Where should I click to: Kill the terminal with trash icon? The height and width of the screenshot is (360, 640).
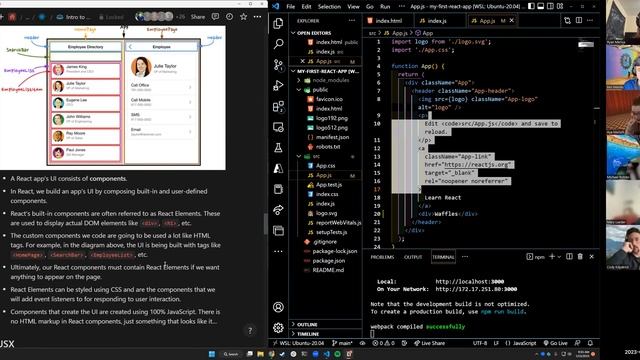click(x=580, y=257)
